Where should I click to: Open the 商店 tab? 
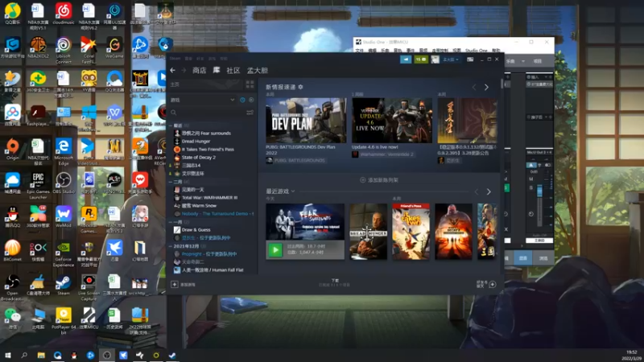[199, 70]
